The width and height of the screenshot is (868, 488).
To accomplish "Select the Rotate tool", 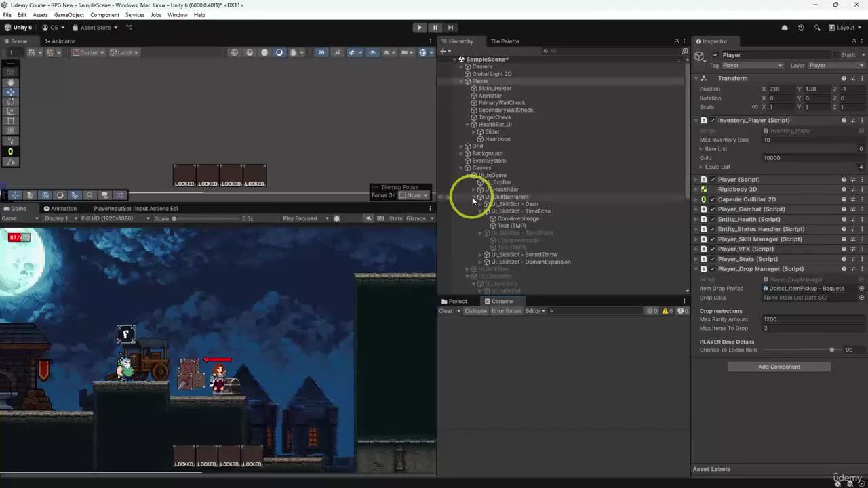I will pos(10,101).
